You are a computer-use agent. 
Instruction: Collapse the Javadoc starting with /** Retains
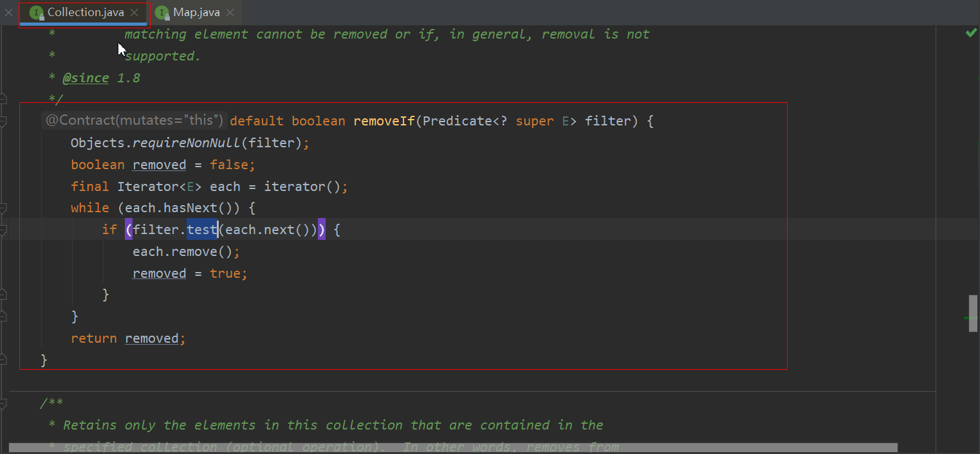(3, 404)
